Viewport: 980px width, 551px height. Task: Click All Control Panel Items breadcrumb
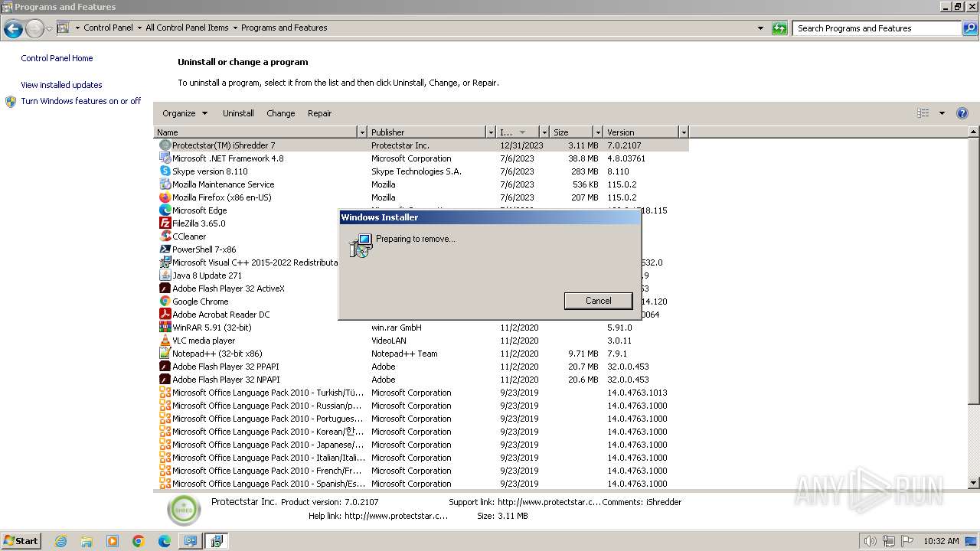(187, 28)
